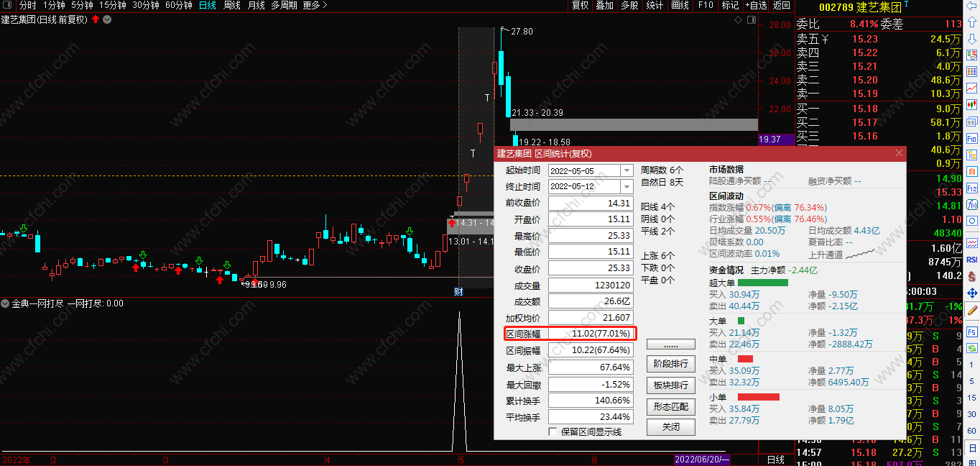The image size is (980, 466).
Task: Click the 日 period icon in right sidebar
Action: point(972,447)
